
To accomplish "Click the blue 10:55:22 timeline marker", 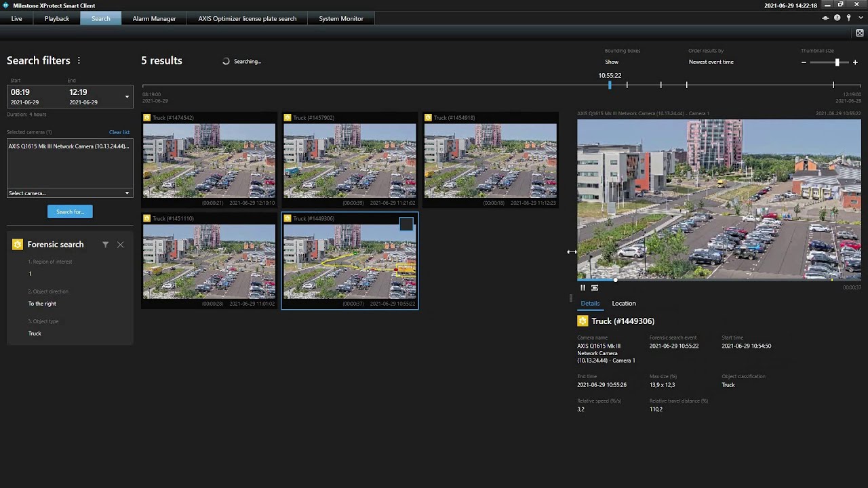I will [x=610, y=85].
